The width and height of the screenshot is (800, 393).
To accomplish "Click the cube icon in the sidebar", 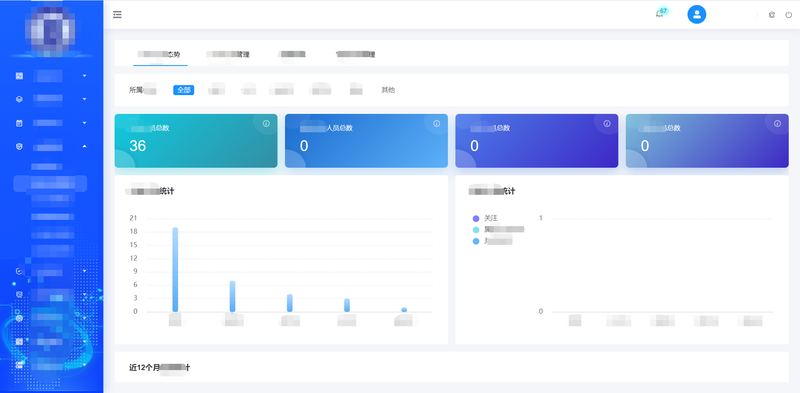I will 19,99.
